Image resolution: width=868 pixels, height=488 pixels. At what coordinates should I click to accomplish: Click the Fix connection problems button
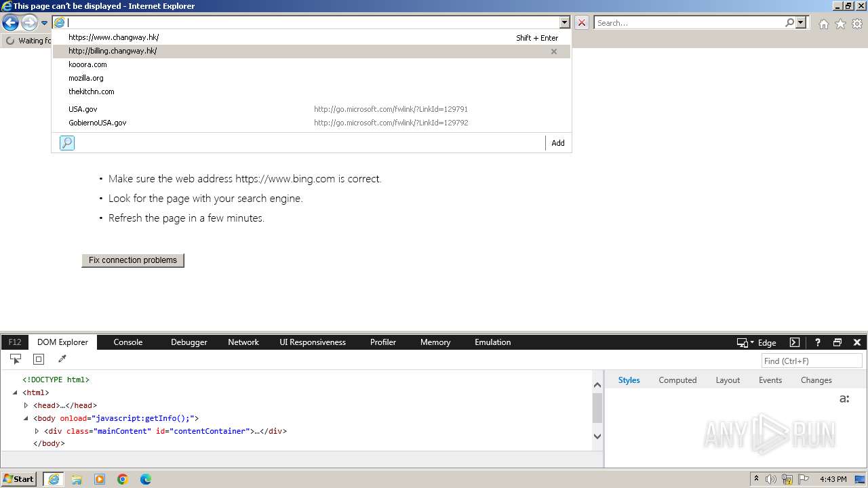pos(133,260)
